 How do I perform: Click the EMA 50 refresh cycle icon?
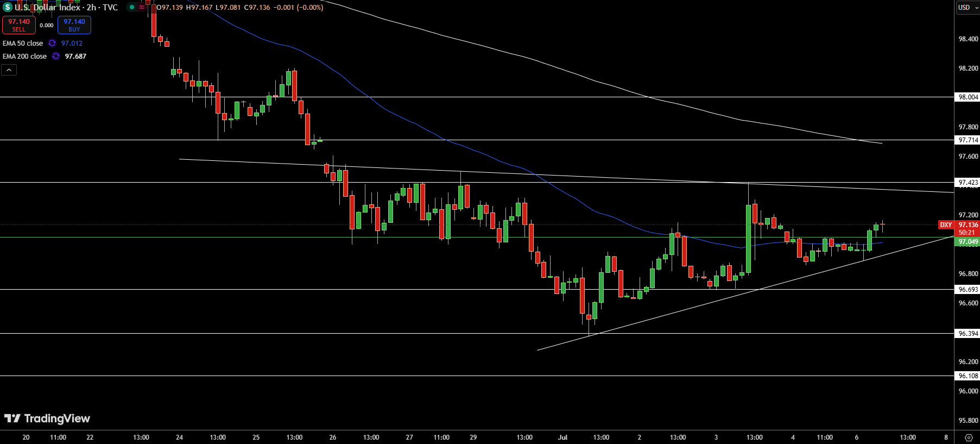coord(52,43)
